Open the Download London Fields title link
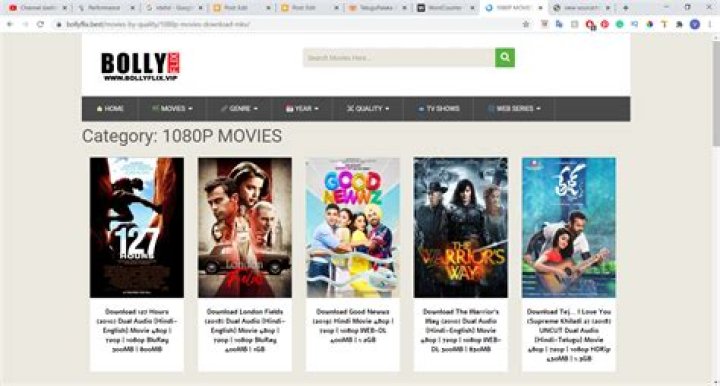Viewport: 720px width, 386px height. point(245,330)
